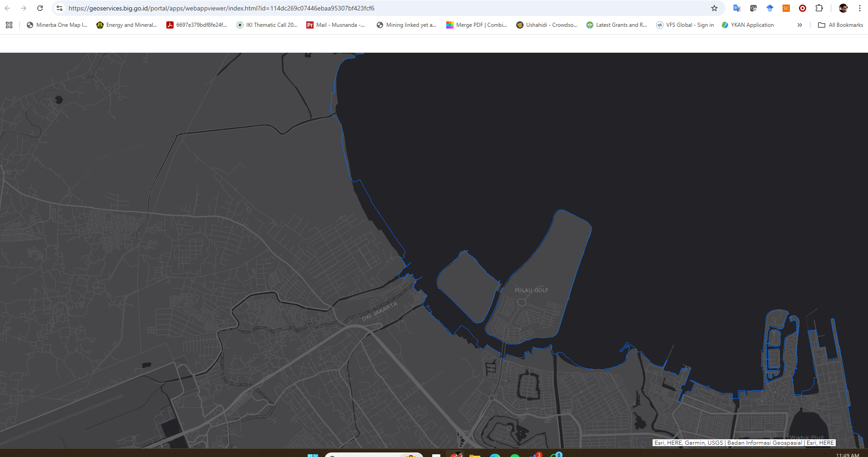Screen dimensions: 868x457
Task: Open the All Bookmarks folder
Action: pos(840,25)
